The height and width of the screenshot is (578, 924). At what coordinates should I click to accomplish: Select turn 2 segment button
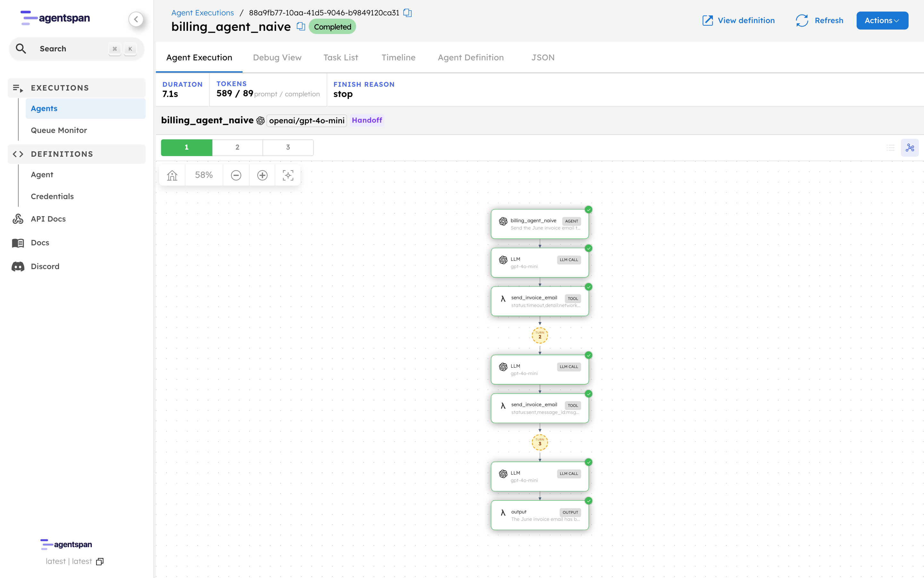237,147
